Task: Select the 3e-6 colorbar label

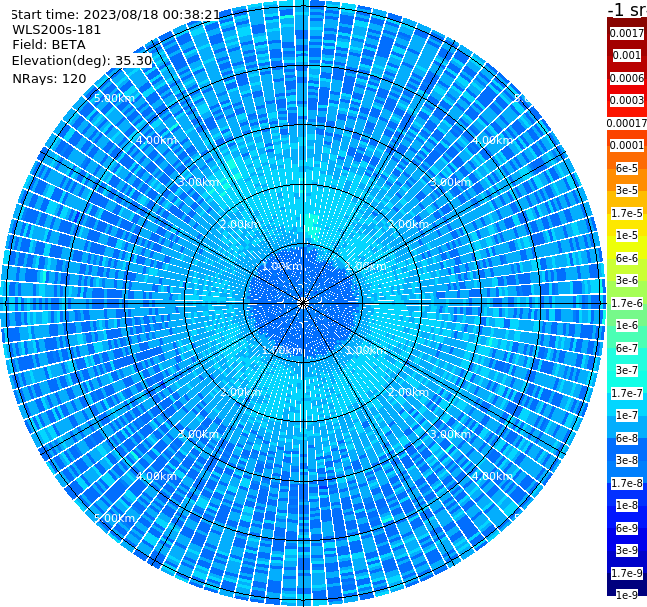Action: 627,280
